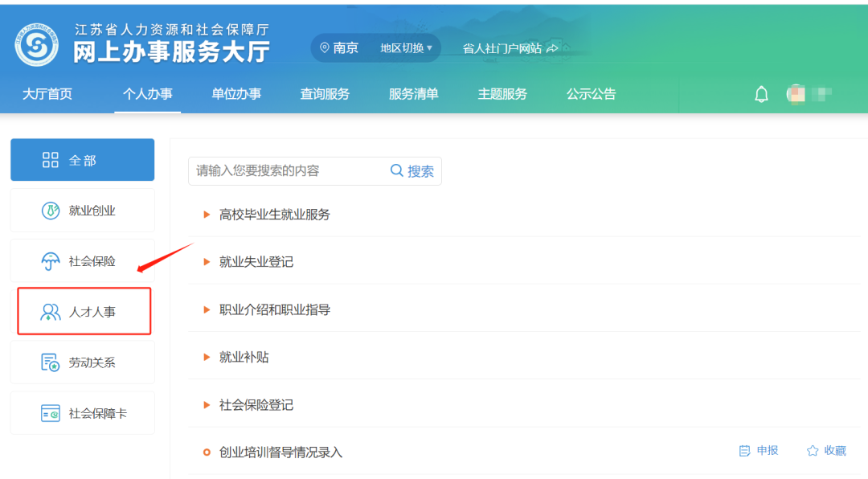The width and height of the screenshot is (868, 479).
Task: Select 就业创业 category in sidebar
Action: [x=82, y=211]
